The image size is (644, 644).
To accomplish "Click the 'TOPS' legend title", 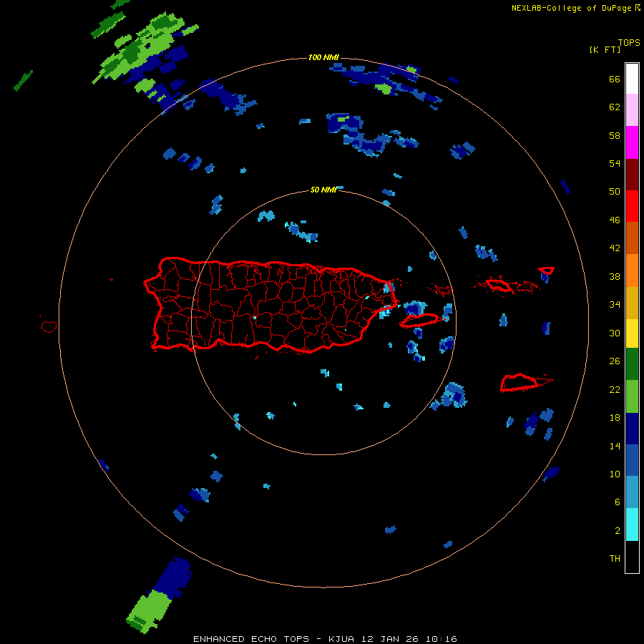I will pyautogui.click(x=629, y=43).
